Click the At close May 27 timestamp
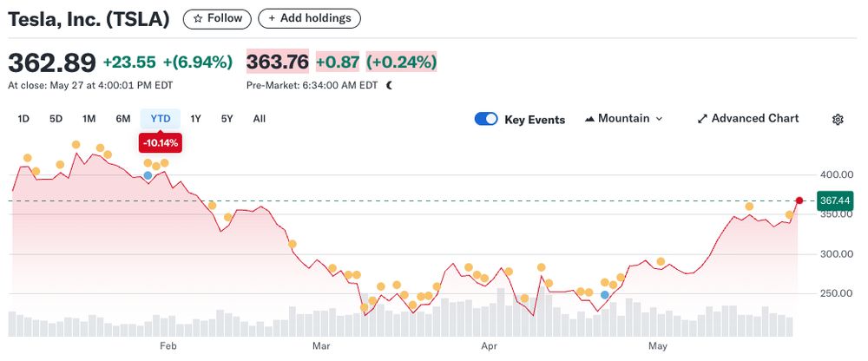Image resolution: width=868 pixels, height=361 pixels. (x=90, y=85)
